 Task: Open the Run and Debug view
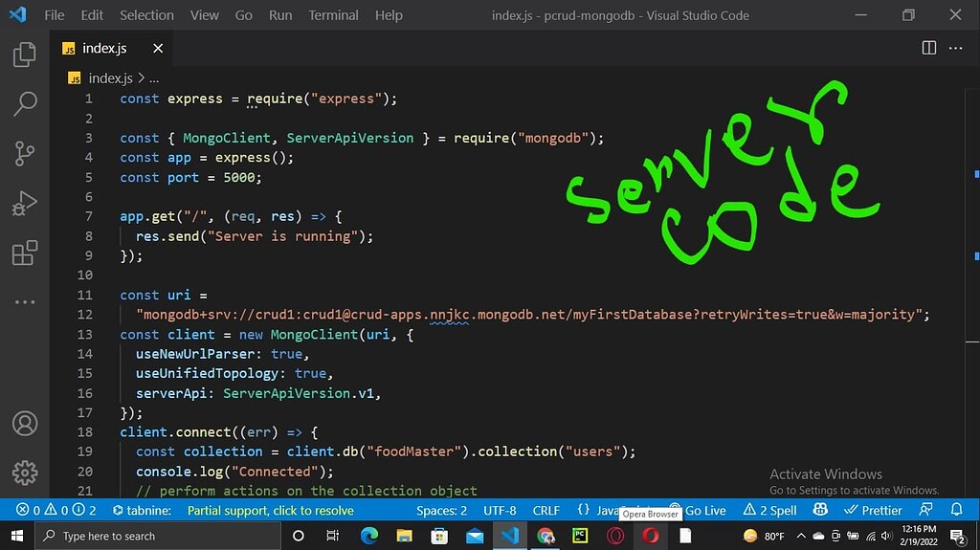(25, 203)
